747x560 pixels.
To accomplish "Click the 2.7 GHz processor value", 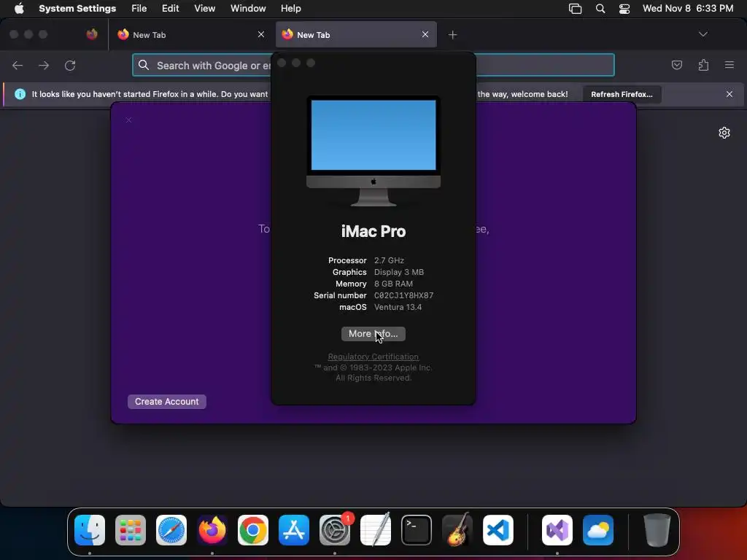I will click(x=389, y=260).
